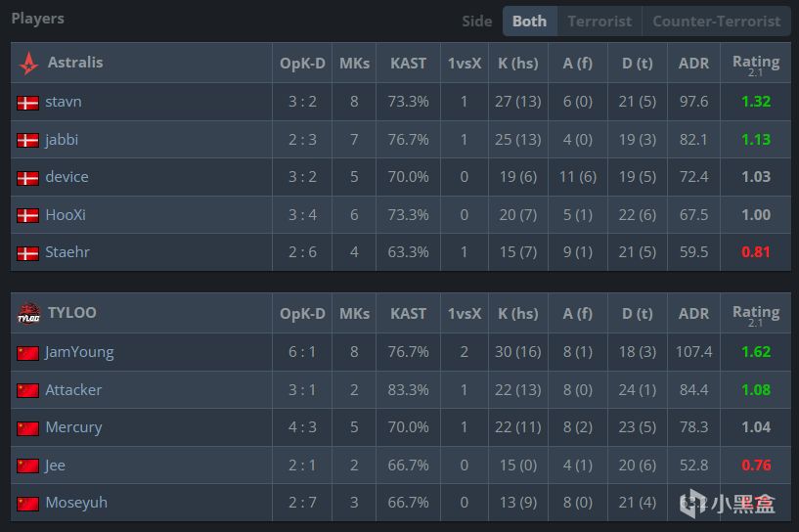The height and width of the screenshot is (532, 799).
Task: Click the TYLOO team logo icon
Action: (28, 314)
